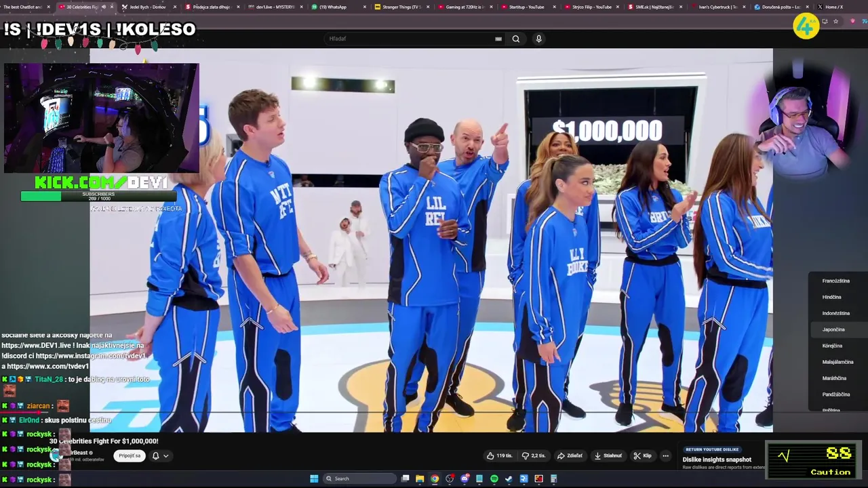Open the on-screen keyboard icon in search box
The width and height of the screenshot is (868, 488).
point(498,39)
